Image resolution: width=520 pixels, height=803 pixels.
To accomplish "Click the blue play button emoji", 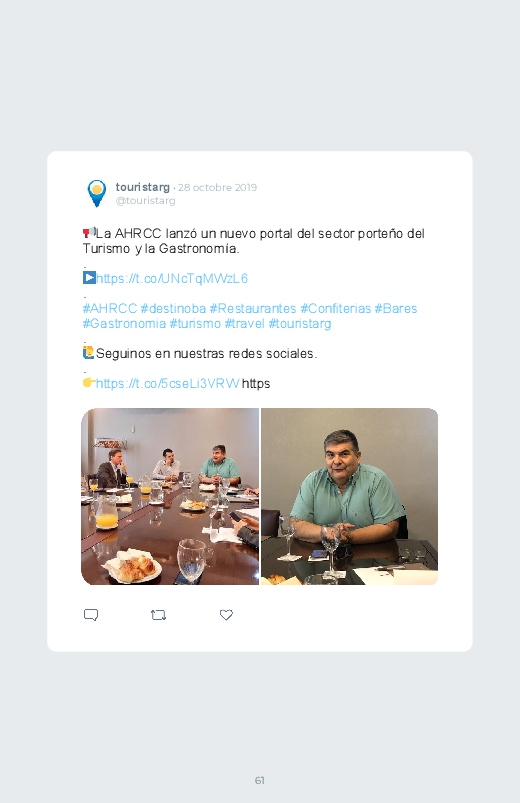I will click(x=89, y=278).
